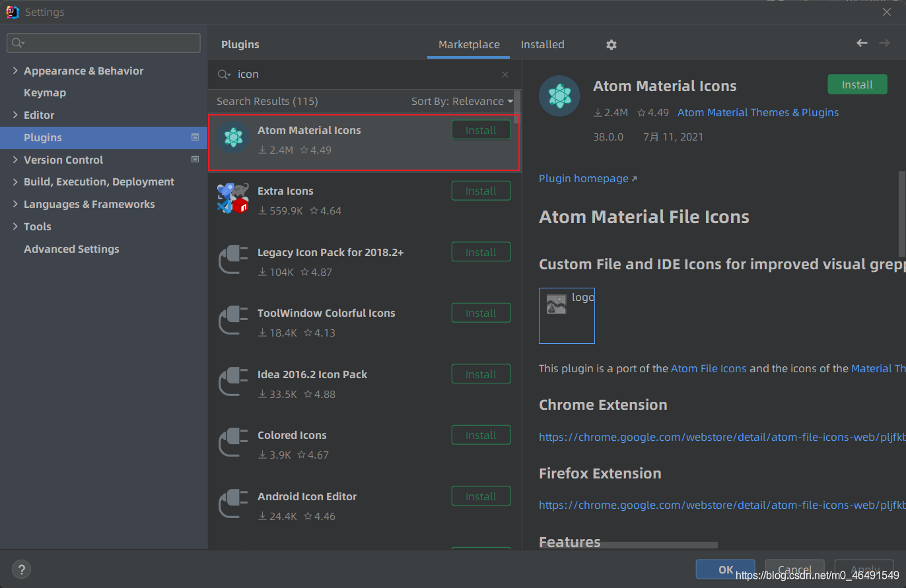Screen dimensions: 906x588
Task: Select Keymap in the settings tree
Action: click(x=45, y=93)
